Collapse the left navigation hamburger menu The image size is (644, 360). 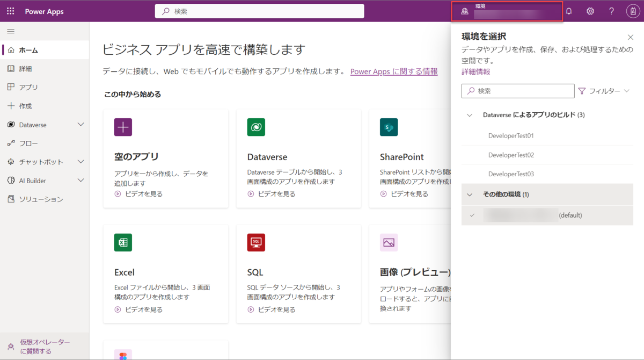tap(11, 32)
